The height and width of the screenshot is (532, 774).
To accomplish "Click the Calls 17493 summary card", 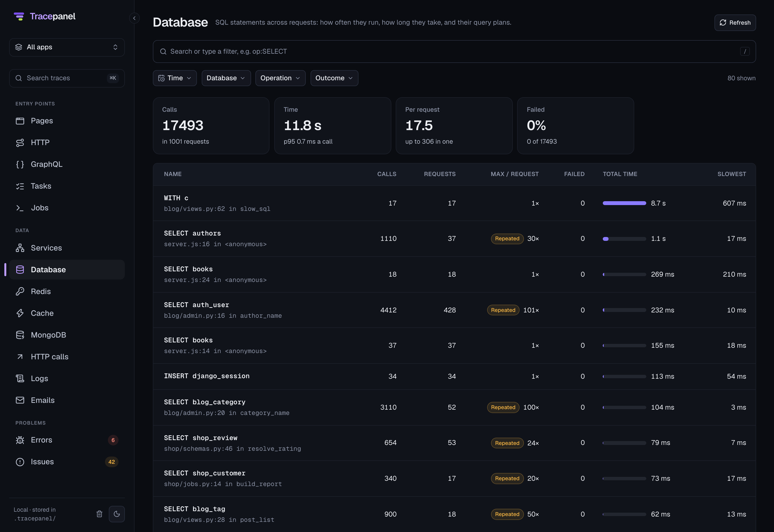I will (211, 126).
